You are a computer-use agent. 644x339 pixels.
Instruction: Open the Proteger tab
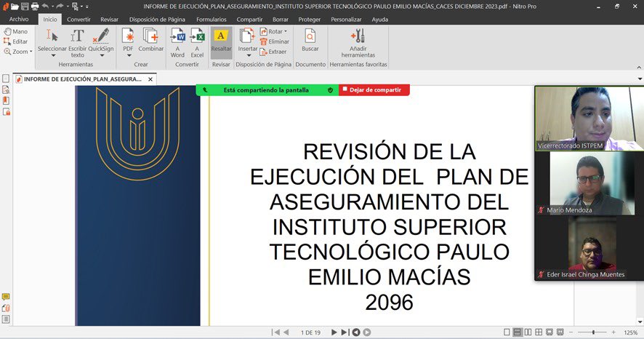pos(309,20)
